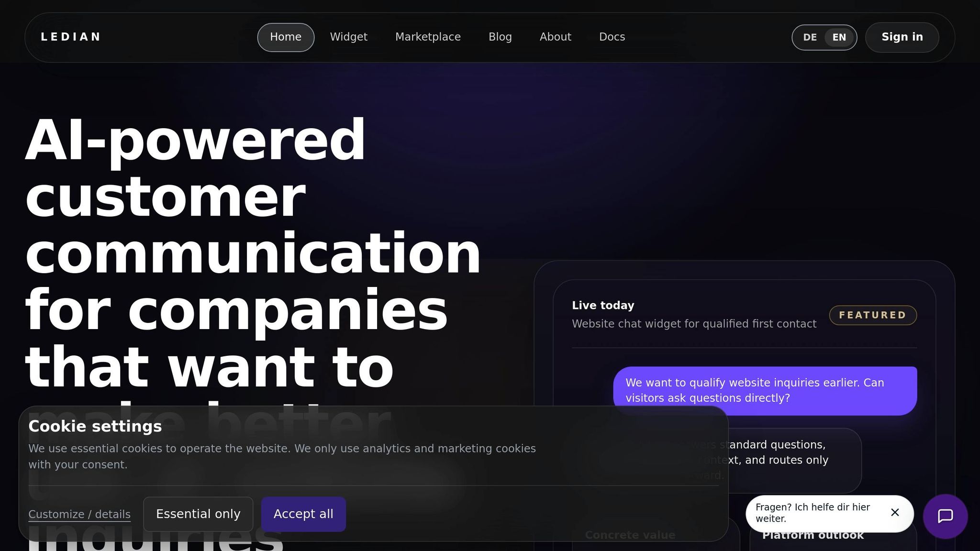Click the LEDIAN logo
980x551 pixels.
tap(71, 37)
